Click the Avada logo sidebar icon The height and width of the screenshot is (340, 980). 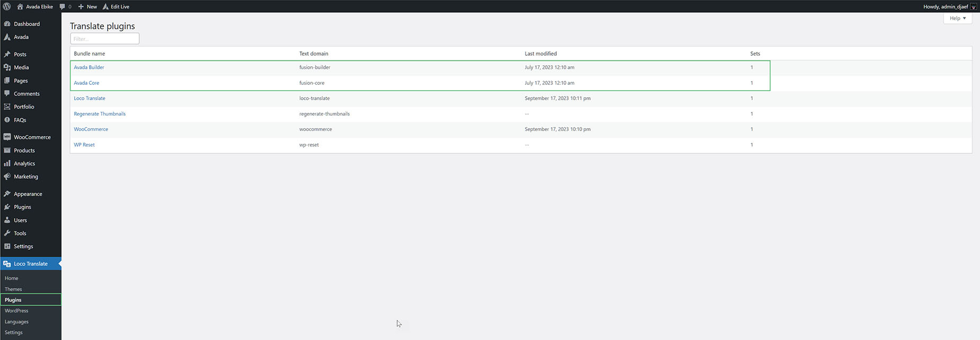coord(7,37)
